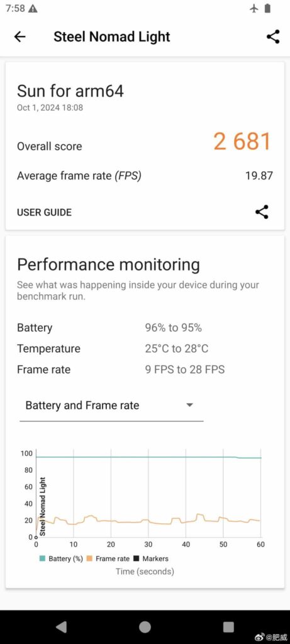Viewport: 290px width, 644px height.
Task: Click the dropdown arrow beside chart selector
Action: 189,405
